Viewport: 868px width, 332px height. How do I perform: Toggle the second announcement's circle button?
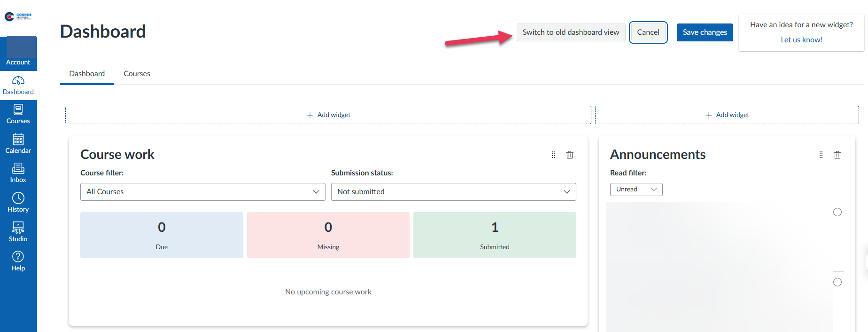[x=837, y=282]
